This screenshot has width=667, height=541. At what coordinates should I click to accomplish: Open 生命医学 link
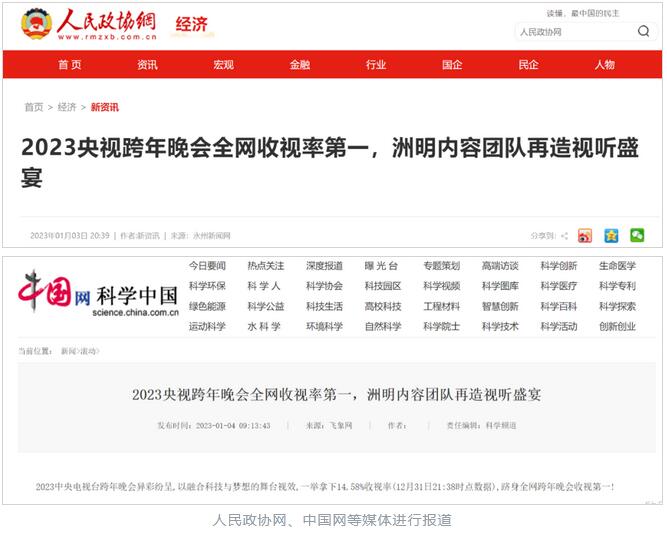coord(617,266)
